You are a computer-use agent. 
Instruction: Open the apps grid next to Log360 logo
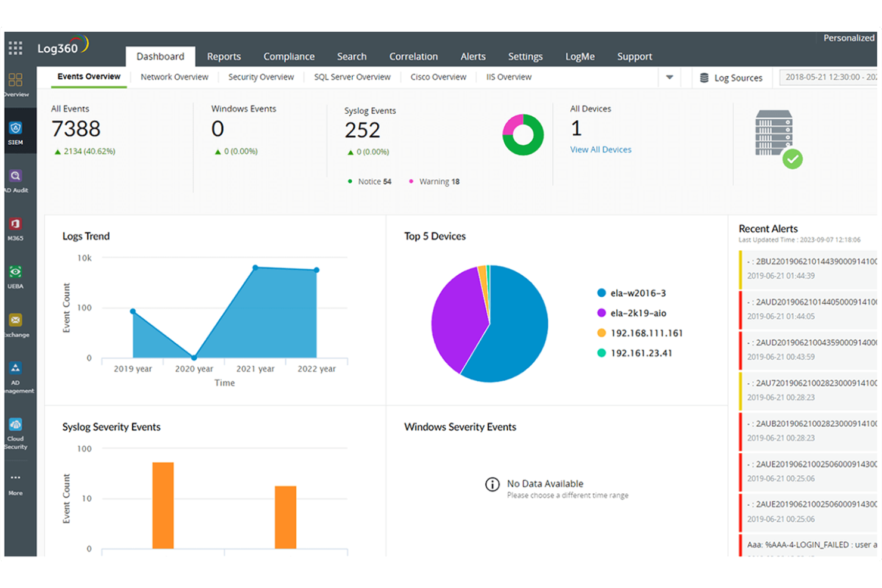(15, 47)
